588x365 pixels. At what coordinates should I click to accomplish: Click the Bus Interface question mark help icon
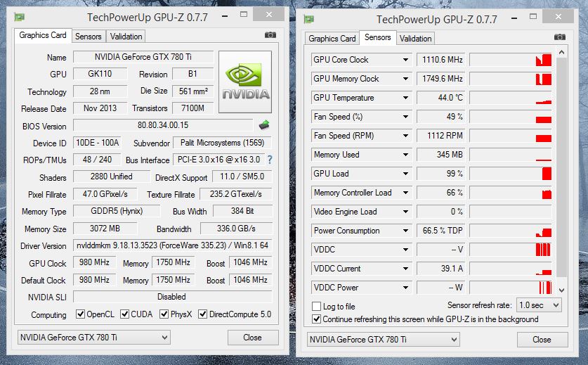[x=270, y=160]
